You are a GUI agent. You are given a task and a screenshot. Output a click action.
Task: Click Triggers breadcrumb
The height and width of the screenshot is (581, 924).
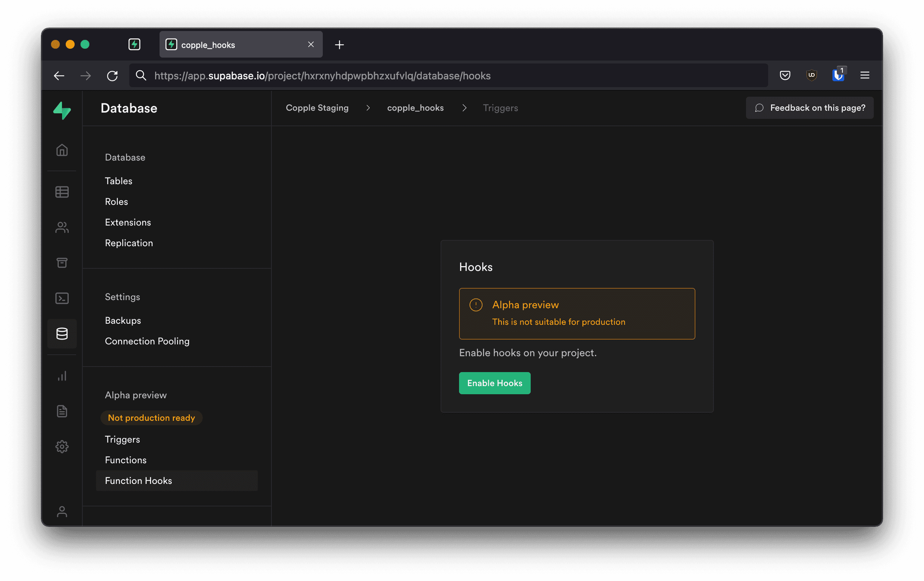point(500,108)
